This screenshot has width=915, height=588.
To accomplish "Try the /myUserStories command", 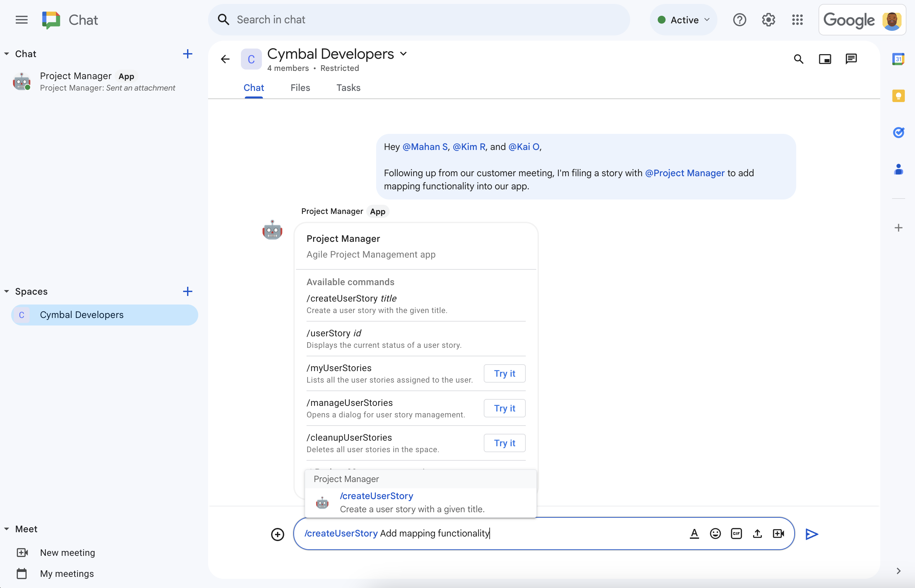I will click(x=504, y=373).
